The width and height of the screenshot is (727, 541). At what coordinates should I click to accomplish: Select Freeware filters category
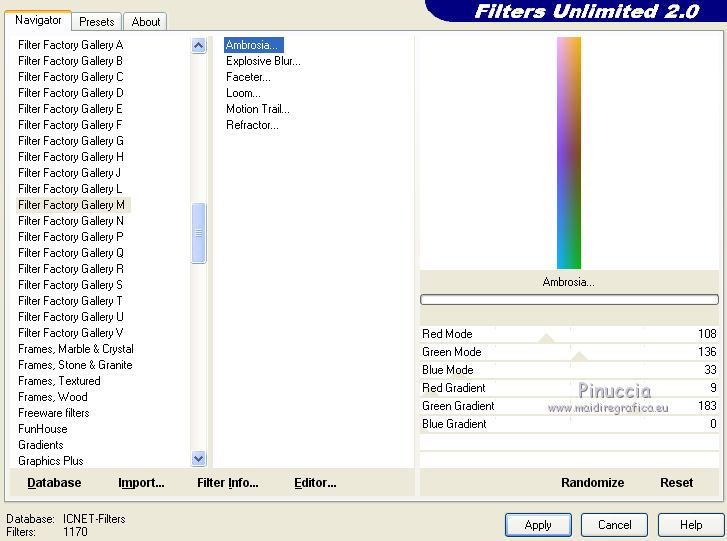click(54, 413)
